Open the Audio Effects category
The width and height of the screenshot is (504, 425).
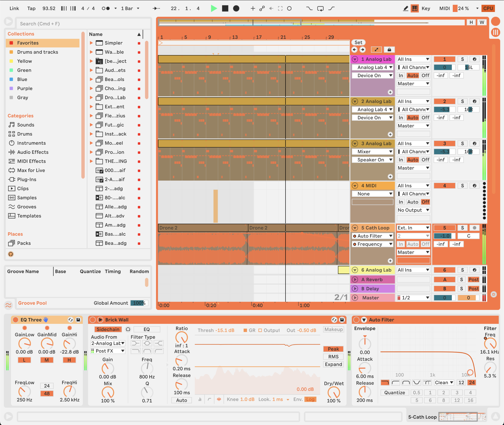pyautogui.click(x=33, y=152)
